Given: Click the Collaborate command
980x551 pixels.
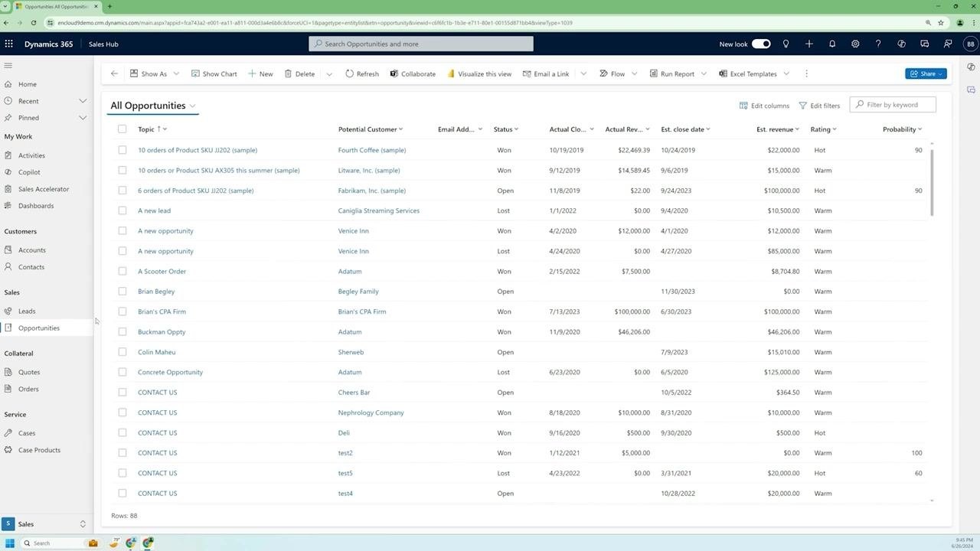Looking at the screenshot, I should 413,73.
